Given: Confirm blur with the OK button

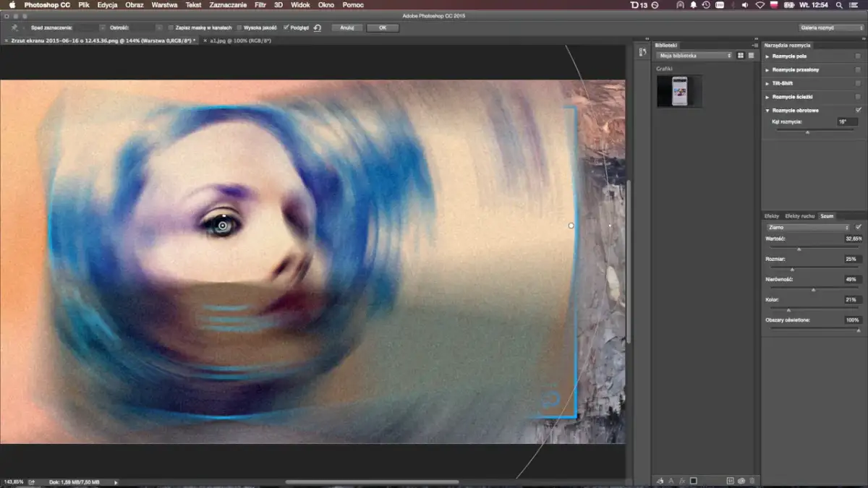Looking at the screenshot, I should pyautogui.click(x=382, y=27).
